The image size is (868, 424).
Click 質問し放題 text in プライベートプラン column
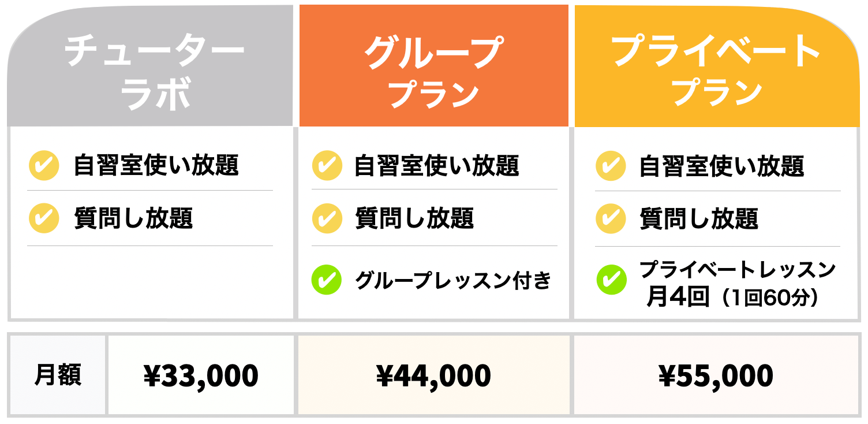(698, 219)
